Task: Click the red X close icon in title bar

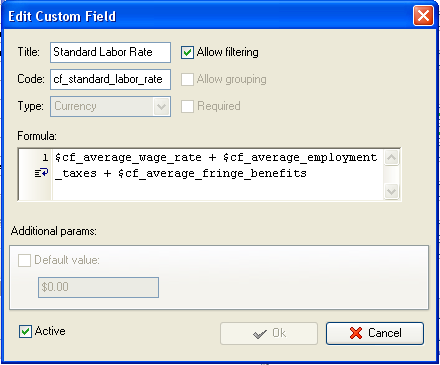Action: 423,16
